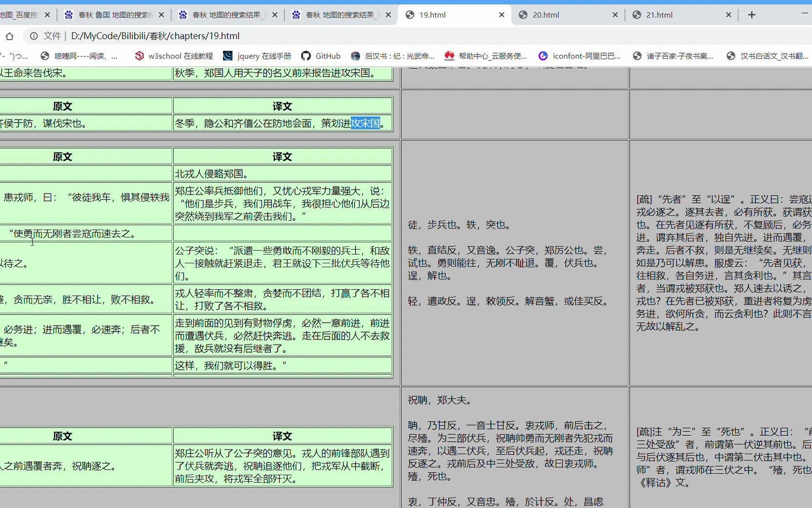Click commentary starting [疏]“先者”至“以逞”
The image size is (812, 508).
[724, 263]
